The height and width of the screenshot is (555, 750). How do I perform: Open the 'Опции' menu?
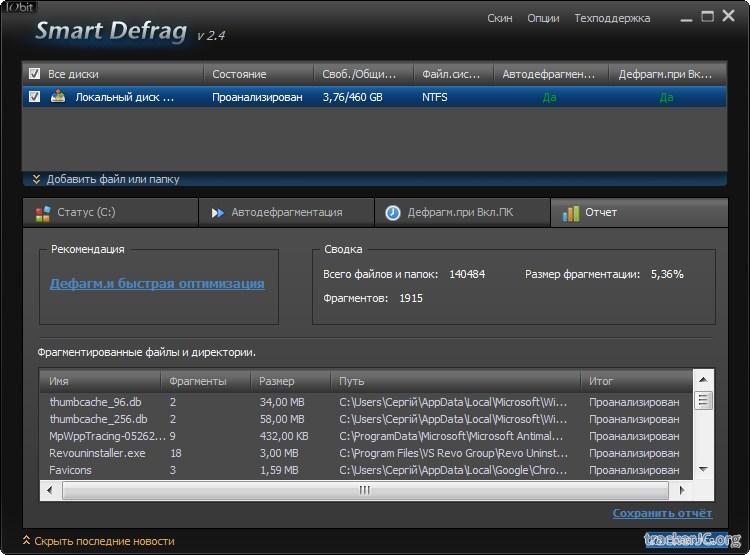[543, 18]
